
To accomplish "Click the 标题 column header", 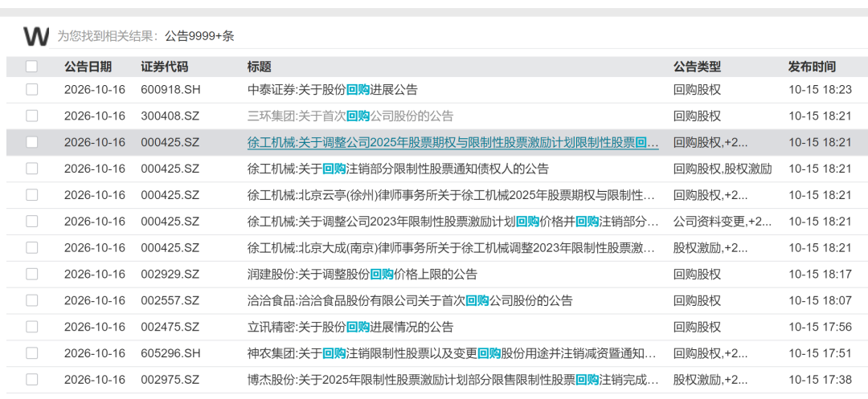I will (259, 67).
